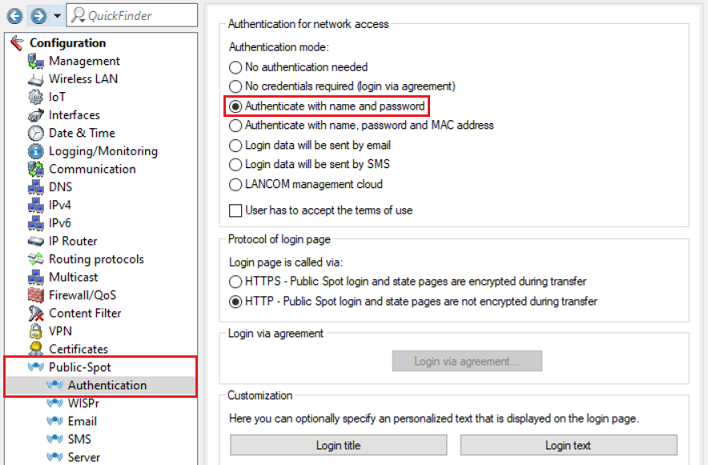
Task: Select HTTPS encrypted login page option
Action: (236, 282)
